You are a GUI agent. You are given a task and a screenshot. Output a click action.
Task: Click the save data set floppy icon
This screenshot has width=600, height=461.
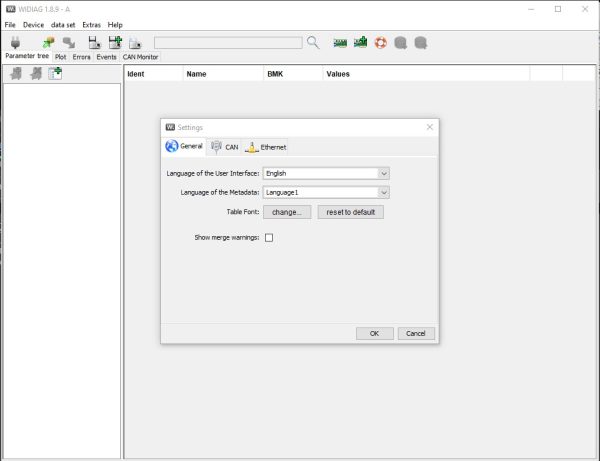tap(94, 42)
